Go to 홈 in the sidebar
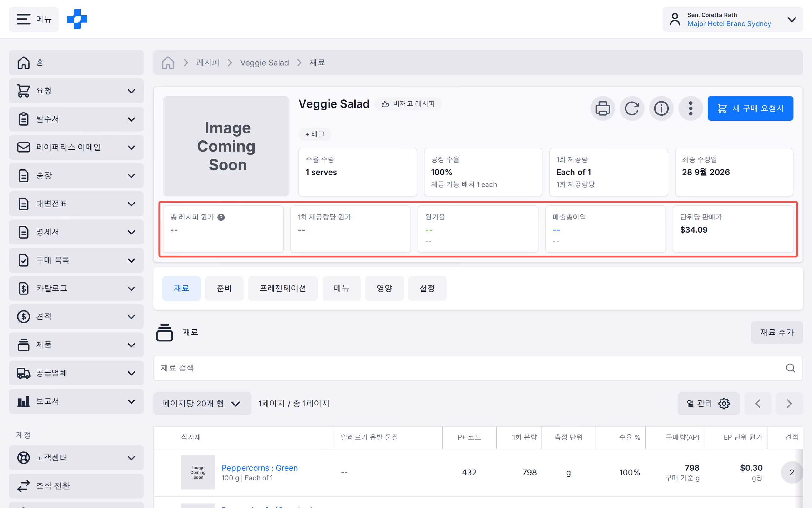This screenshot has height=508, width=812. pyautogui.click(x=76, y=63)
